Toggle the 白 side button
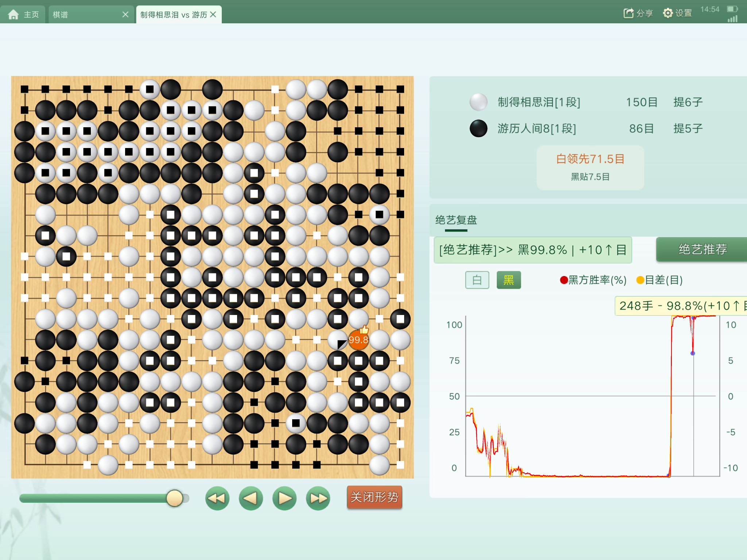This screenshot has height=560, width=747. 477,280
